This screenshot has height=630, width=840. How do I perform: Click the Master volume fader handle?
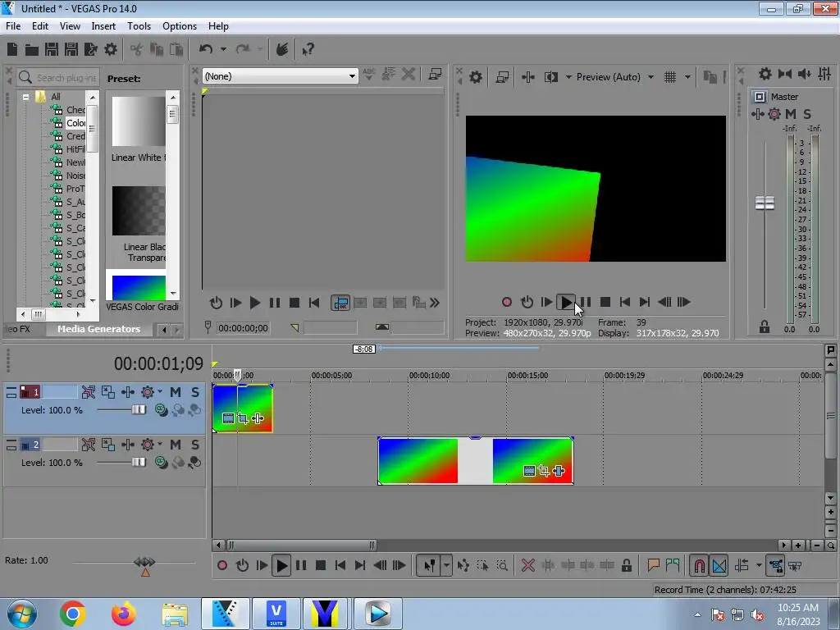[765, 203]
